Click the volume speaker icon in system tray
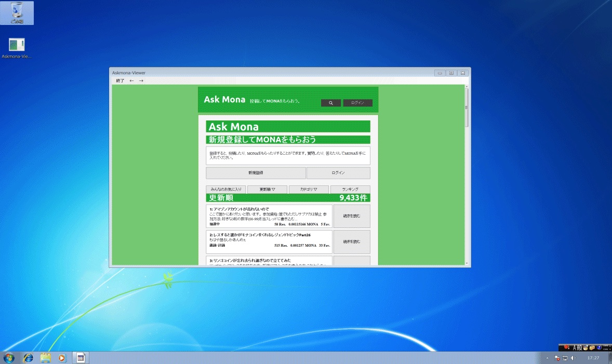 (x=574, y=358)
